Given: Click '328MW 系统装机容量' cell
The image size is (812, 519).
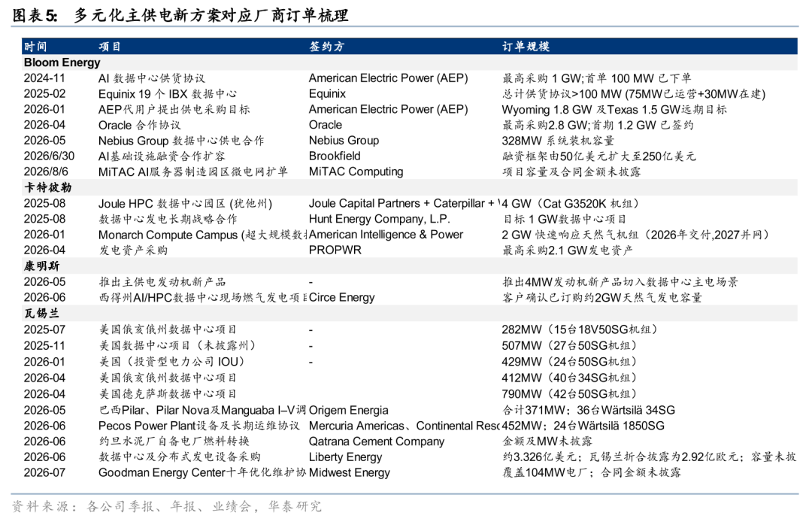Looking at the screenshot, I should tap(558, 141).
